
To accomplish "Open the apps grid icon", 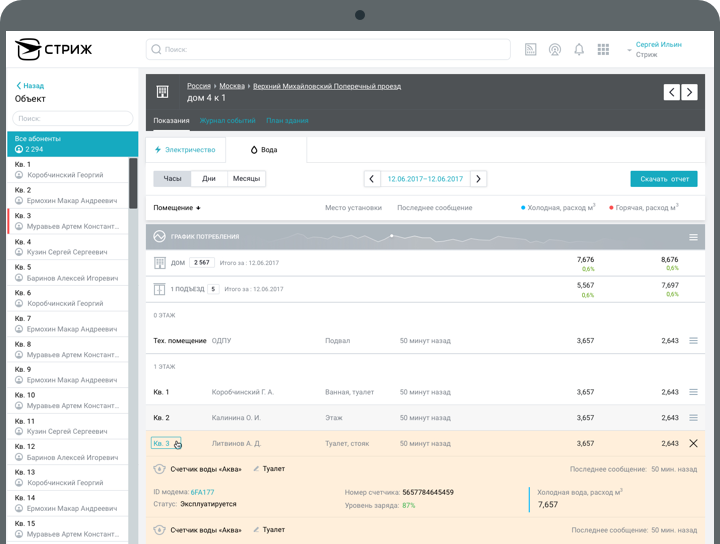I will 603,49.
